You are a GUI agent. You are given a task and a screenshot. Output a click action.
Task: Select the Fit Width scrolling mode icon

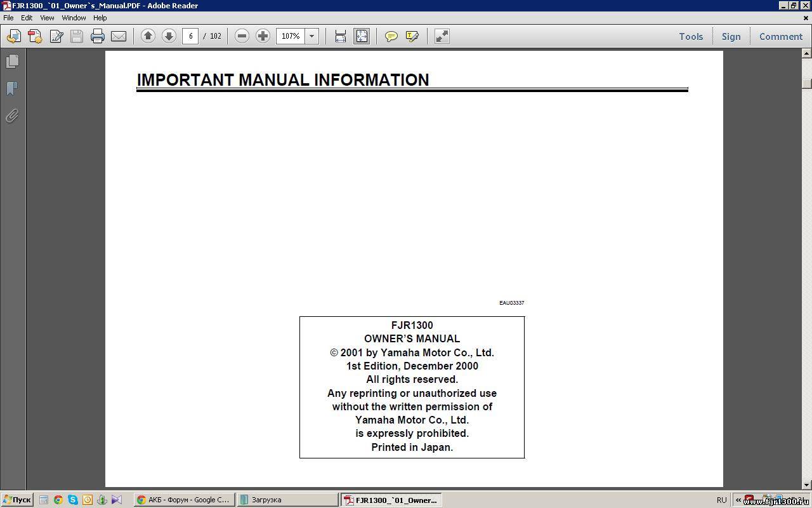coord(341,36)
